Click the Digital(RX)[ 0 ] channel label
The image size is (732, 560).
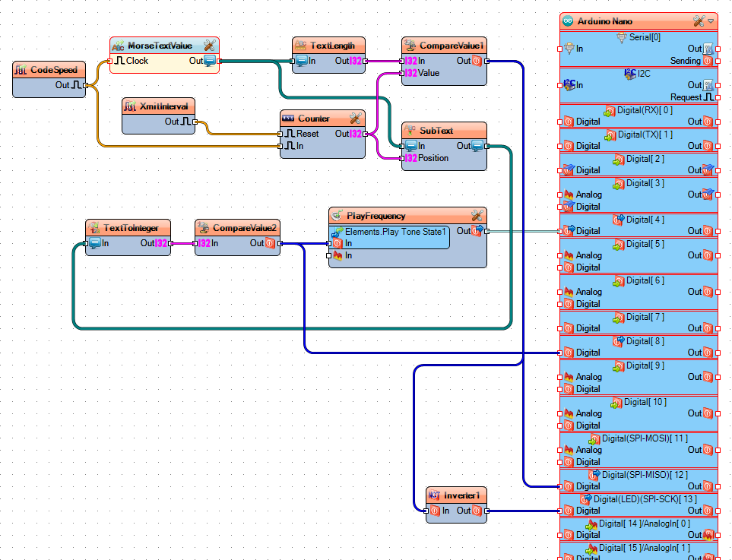click(x=645, y=110)
